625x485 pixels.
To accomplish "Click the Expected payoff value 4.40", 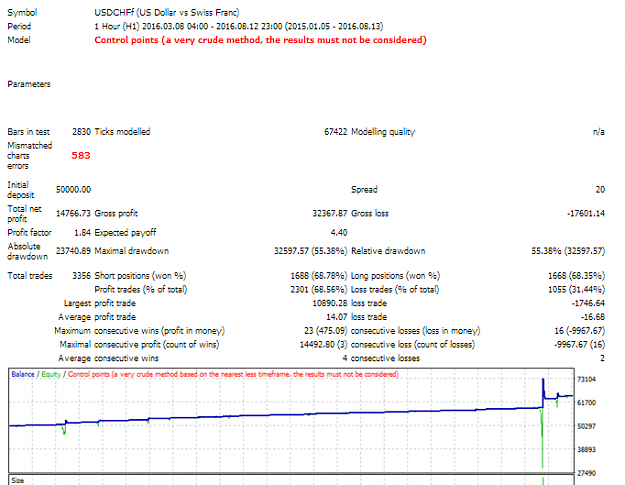I will tap(339, 233).
